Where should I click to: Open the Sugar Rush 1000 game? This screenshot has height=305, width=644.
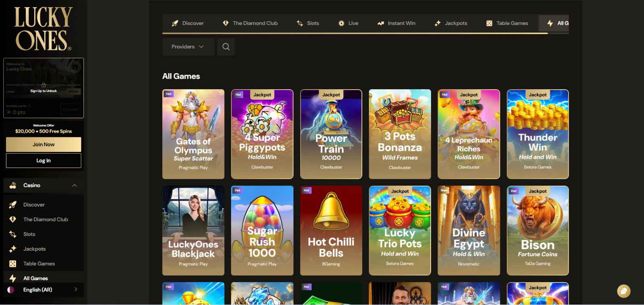[x=262, y=231]
